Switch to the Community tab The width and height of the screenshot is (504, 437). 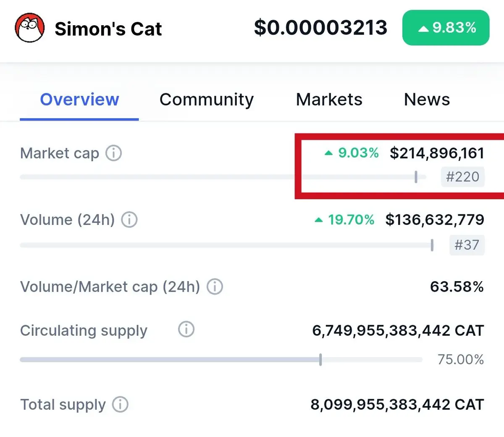point(207,100)
